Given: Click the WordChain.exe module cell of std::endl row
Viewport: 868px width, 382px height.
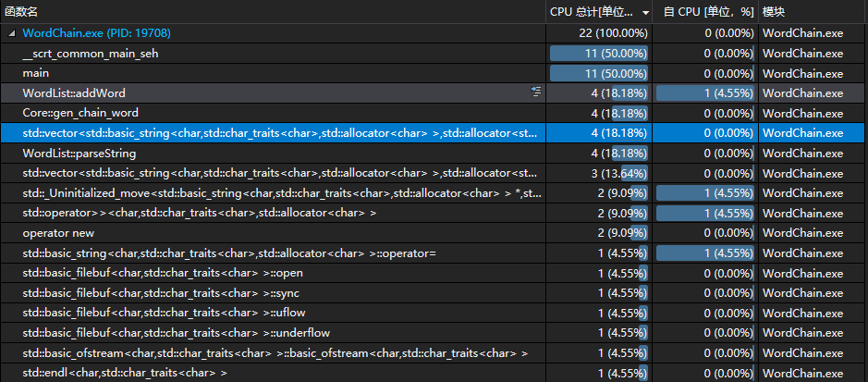Looking at the screenshot, I should [813, 373].
